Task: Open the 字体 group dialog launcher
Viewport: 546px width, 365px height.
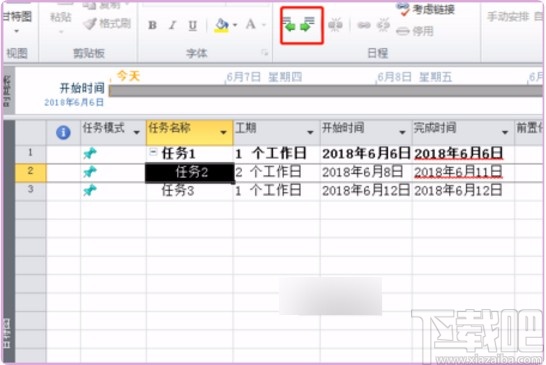Action: 265,53
